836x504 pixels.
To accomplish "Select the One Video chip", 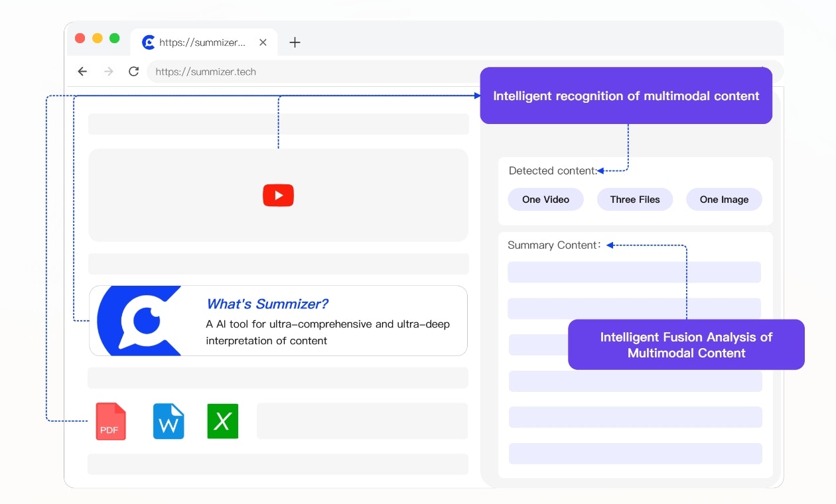I will 545,200.
